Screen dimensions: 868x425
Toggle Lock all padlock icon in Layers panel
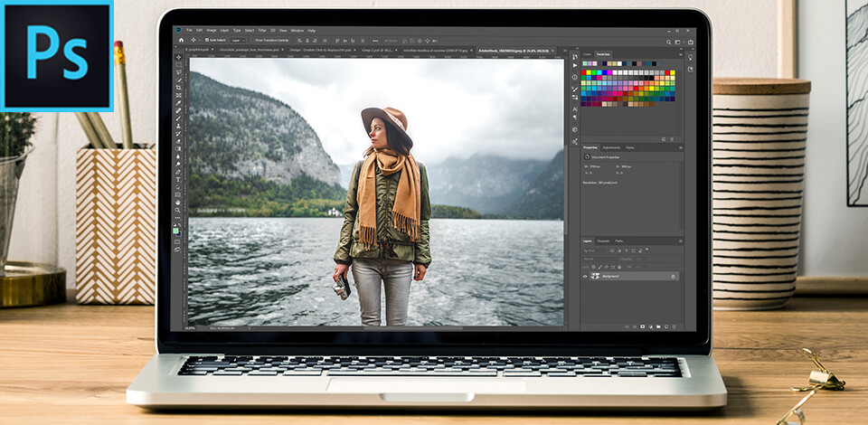pyautogui.click(x=619, y=267)
